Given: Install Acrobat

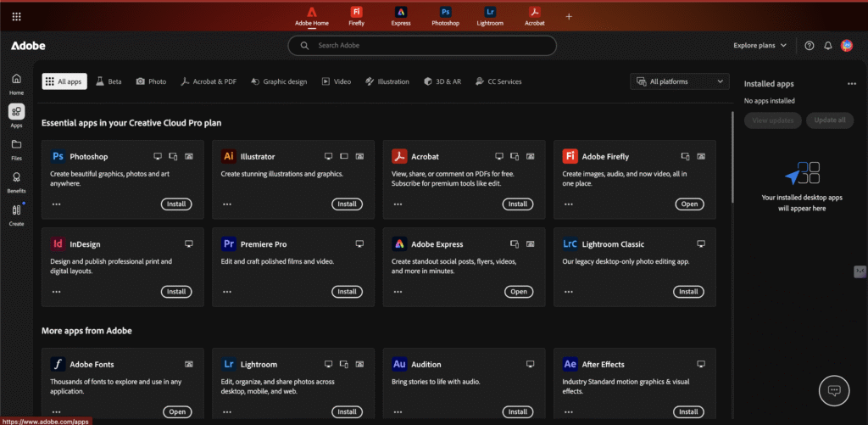Looking at the screenshot, I should pos(518,204).
